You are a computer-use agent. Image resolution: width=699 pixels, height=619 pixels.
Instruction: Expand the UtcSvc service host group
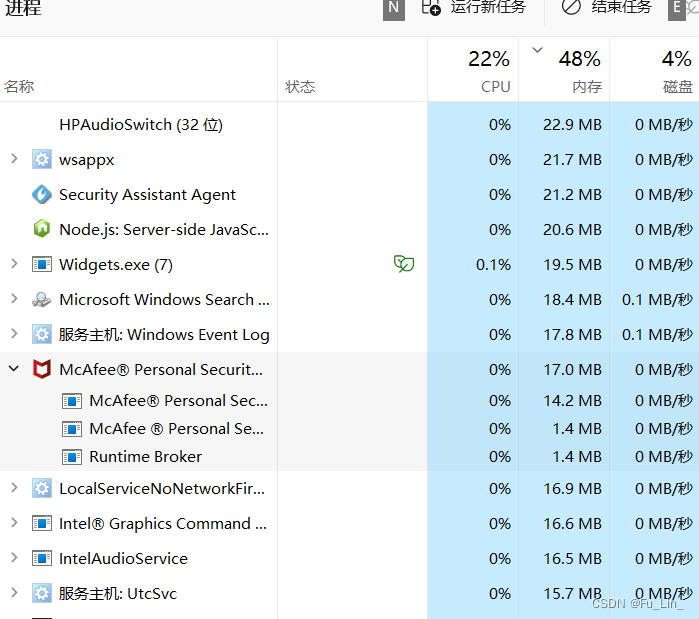14,593
